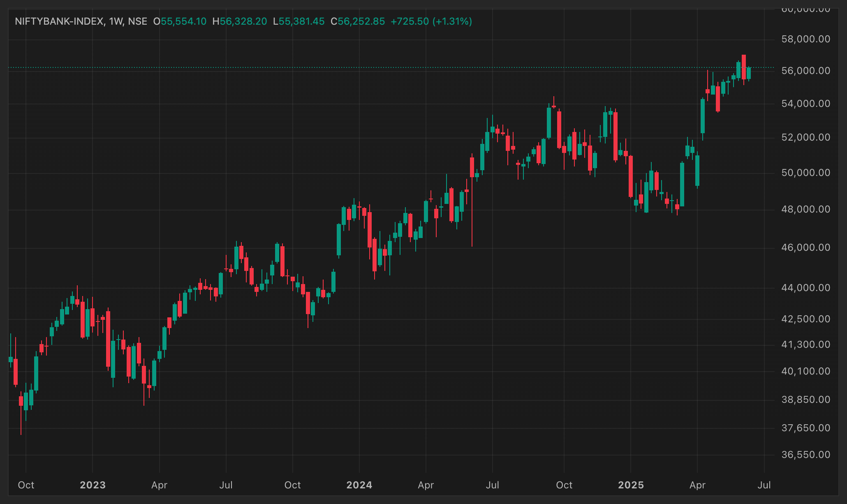Click the 37,650.00 price axis label
The width and height of the screenshot is (847, 504).
[x=805, y=428]
